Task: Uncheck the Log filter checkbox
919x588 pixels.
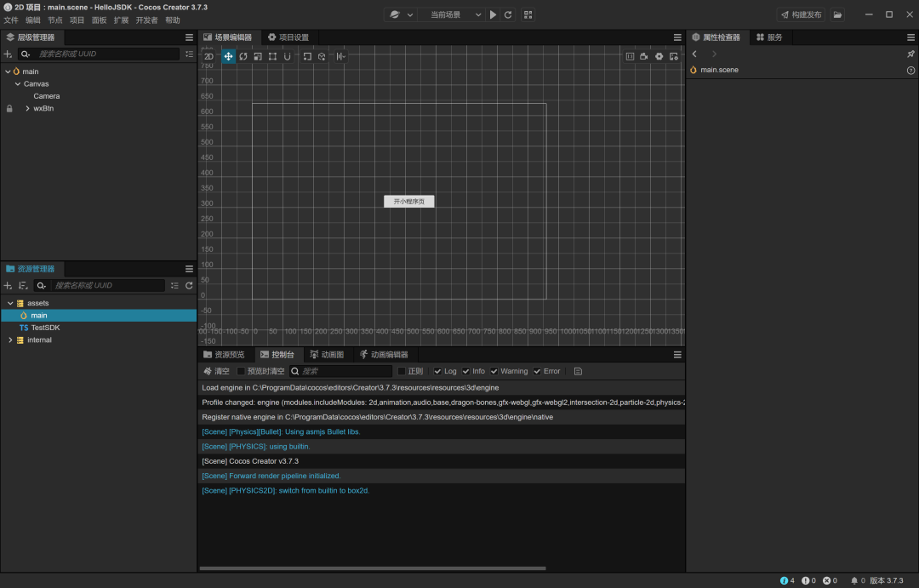Action: 437,371
